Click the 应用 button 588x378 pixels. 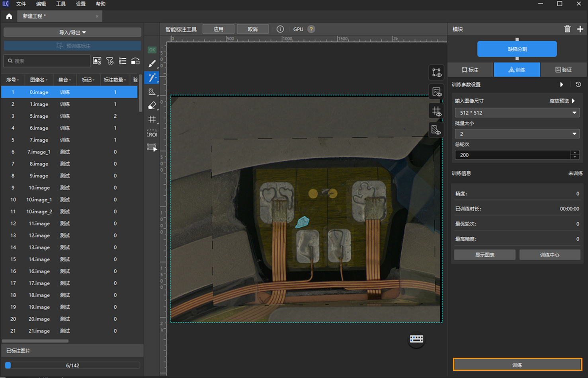(219, 29)
